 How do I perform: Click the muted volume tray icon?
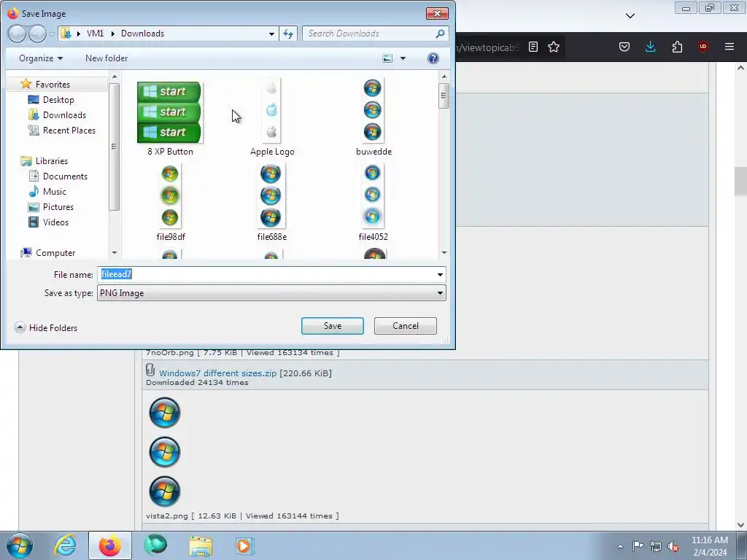673,546
